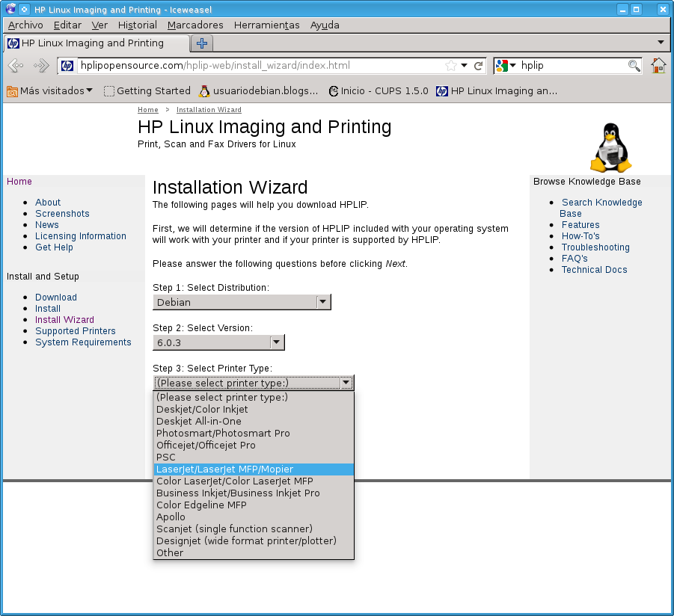Click the browser forward arrow button
Screen dimensions: 674x616
coord(41,65)
